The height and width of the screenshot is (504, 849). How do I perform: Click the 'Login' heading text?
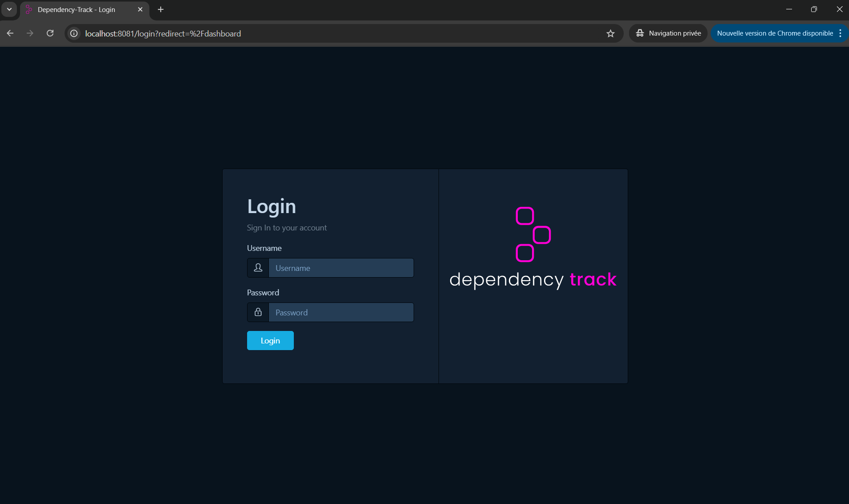coord(272,206)
